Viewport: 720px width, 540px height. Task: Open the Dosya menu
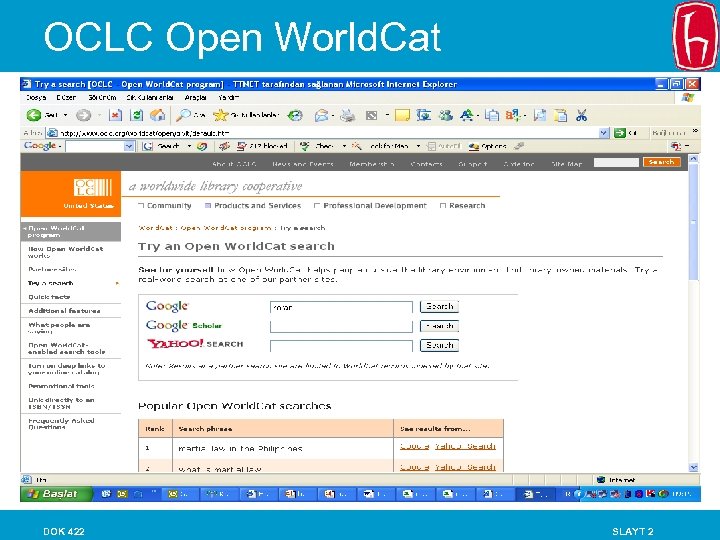coord(36,97)
